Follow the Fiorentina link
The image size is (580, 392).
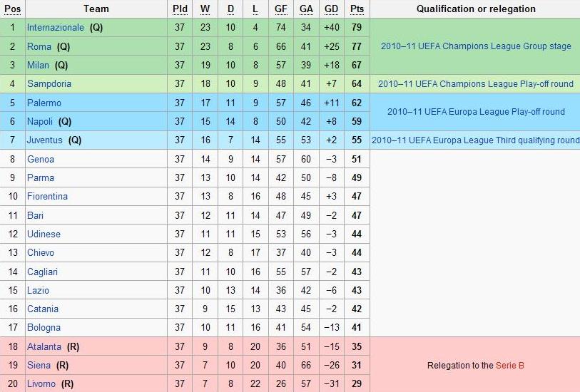47,196
